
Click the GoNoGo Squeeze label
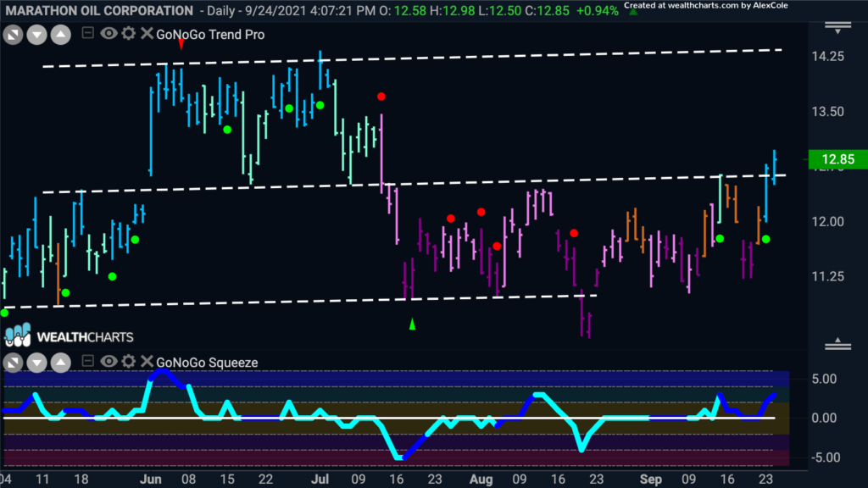pyautogui.click(x=207, y=363)
